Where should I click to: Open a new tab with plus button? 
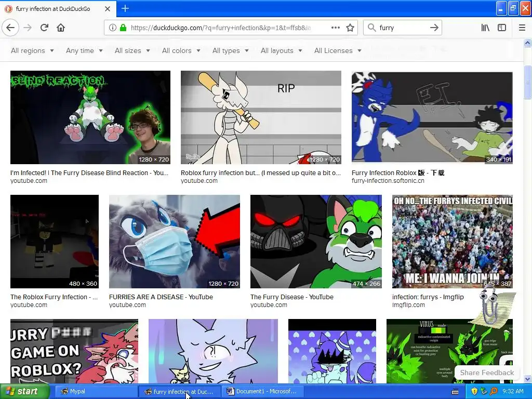point(125,8)
